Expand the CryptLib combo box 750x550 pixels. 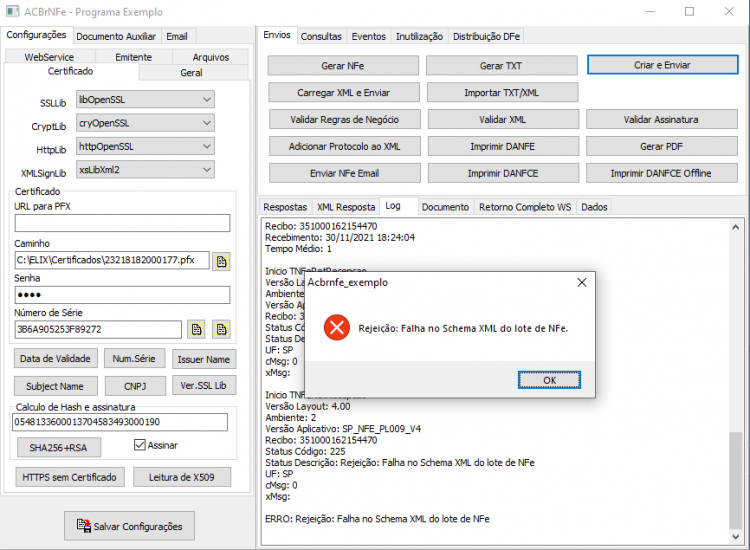[145, 123]
